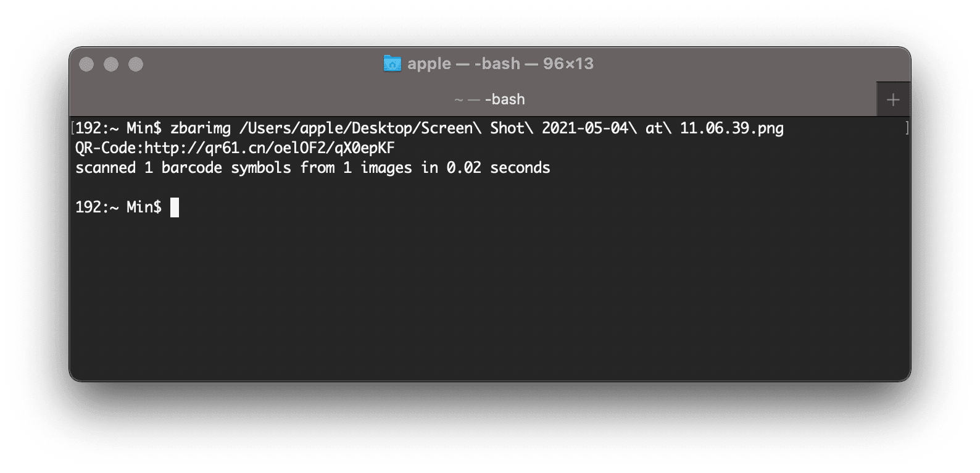
Task: Select the "~ — -bash" tab
Action: click(x=490, y=99)
